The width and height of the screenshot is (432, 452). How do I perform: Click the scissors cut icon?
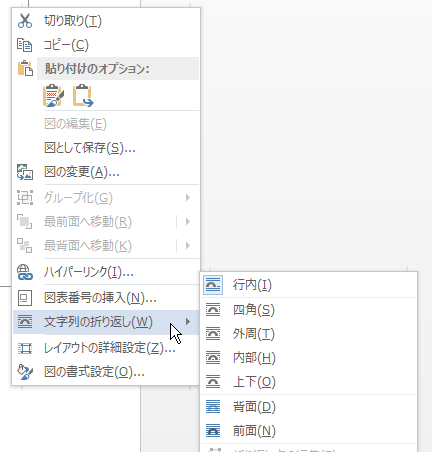[x=25, y=21]
